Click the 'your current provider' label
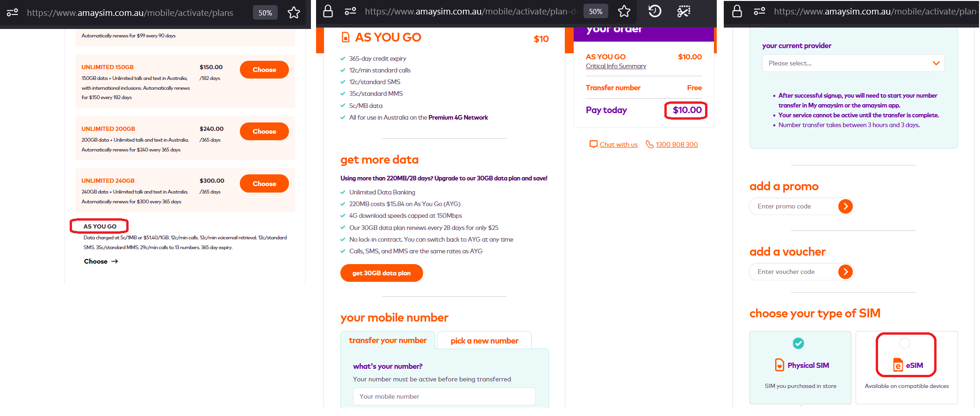 797,46
